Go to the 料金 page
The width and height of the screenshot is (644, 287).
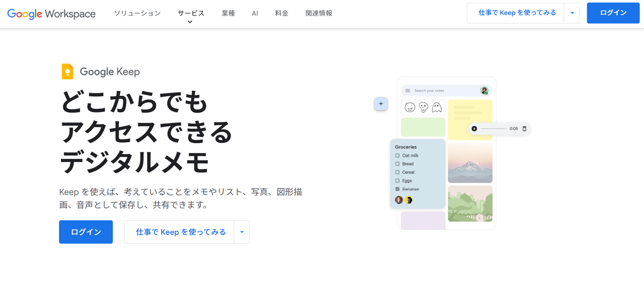[x=282, y=13]
